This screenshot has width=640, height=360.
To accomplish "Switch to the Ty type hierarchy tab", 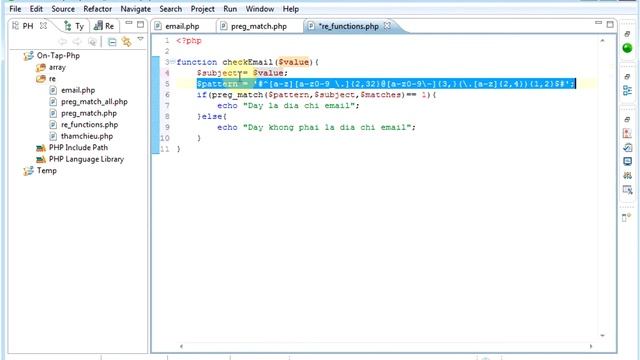I will coord(74,26).
